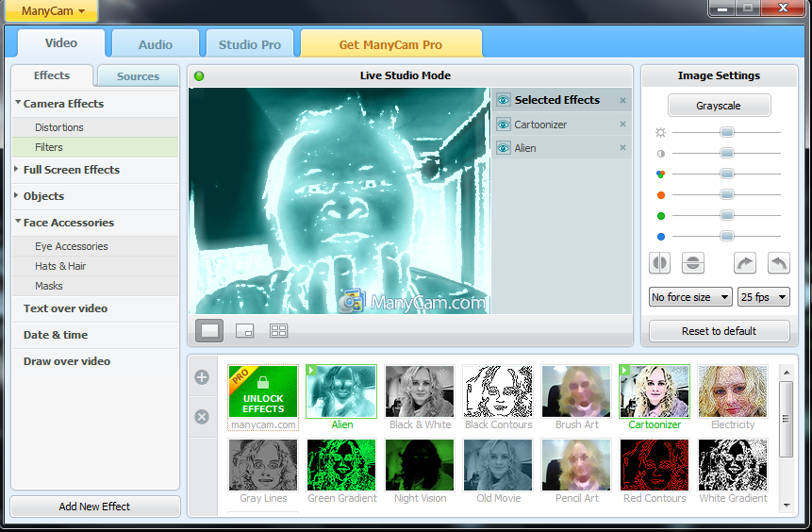The height and width of the screenshot is (532, 812).
Task: Toggle Cartoonizer effect visibility eye
Action: (x=503, y=125)
